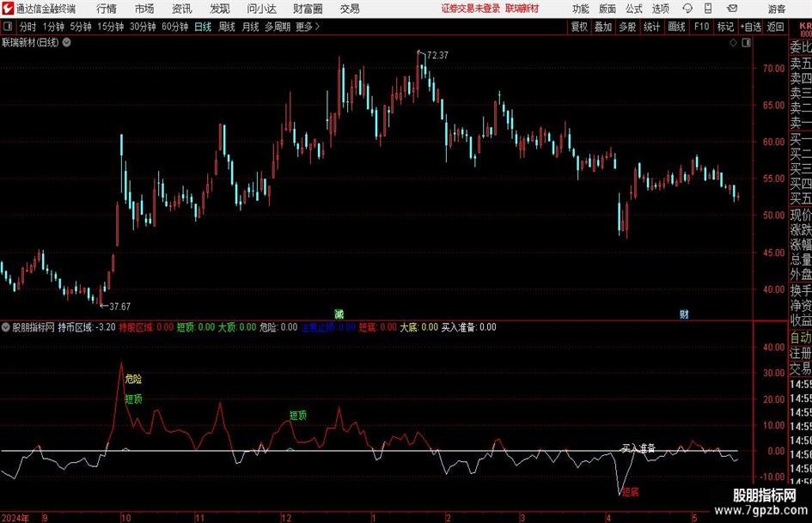Expand 更多 period options
This screenshot has height=523, width=812.
click(x=307, y=27)
